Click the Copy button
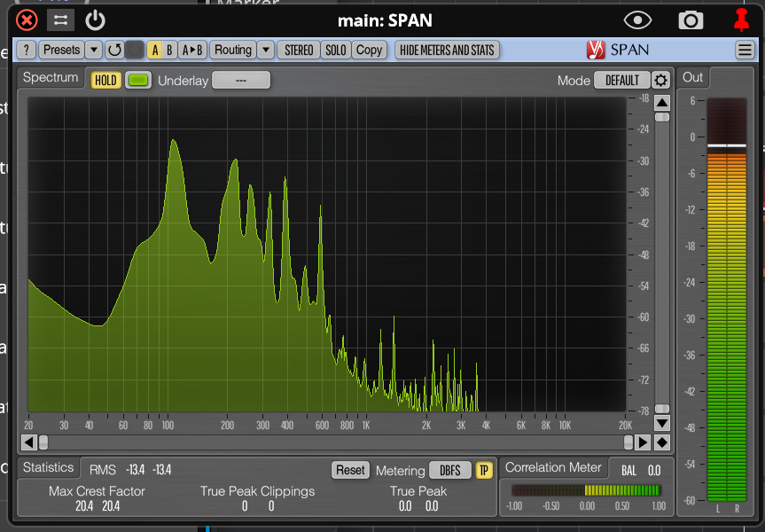Image resolution: width=765 pixels, height=532 pixels. point(369,50)
